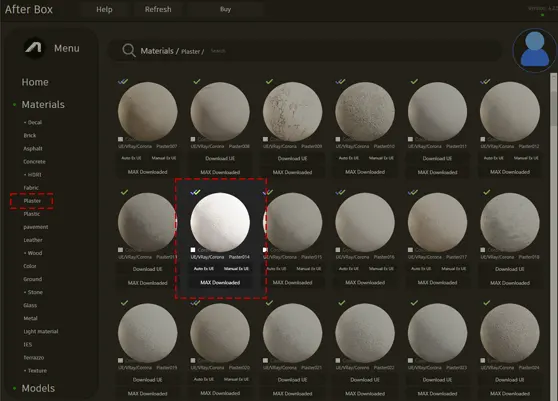
Task: Click the vertical scrollbar on the right
Action: click(x=553, y=100)
